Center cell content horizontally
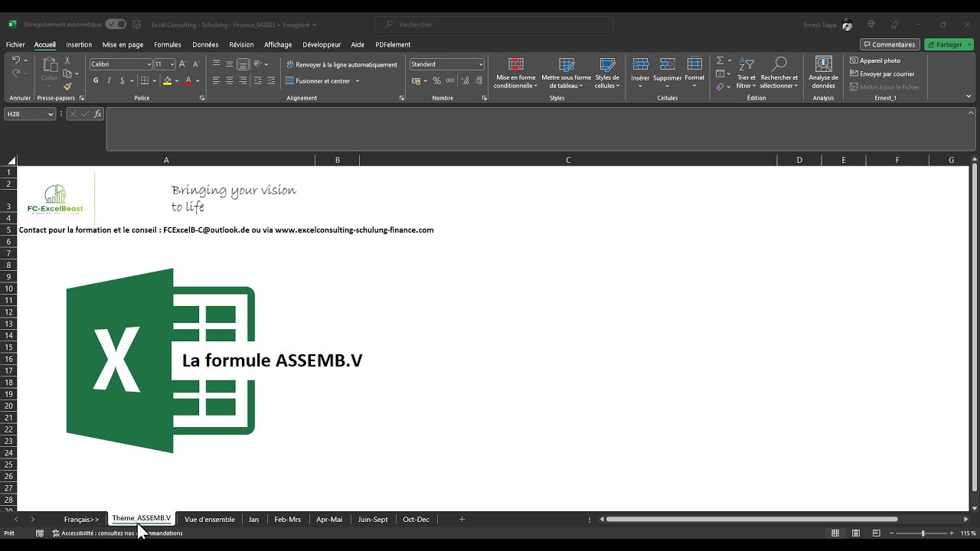This screenshot has height=551, width=980. pyautogui.click(x=230, y=80)
